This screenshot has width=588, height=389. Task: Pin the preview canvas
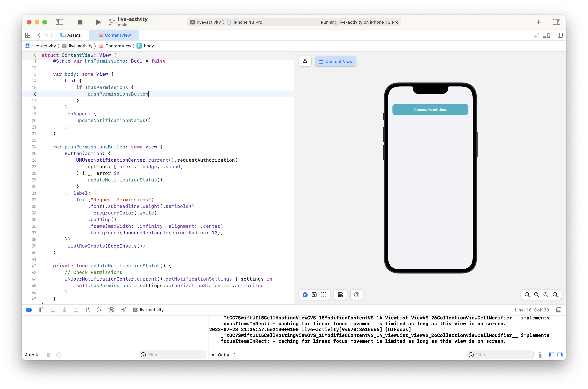coord(305,61)
